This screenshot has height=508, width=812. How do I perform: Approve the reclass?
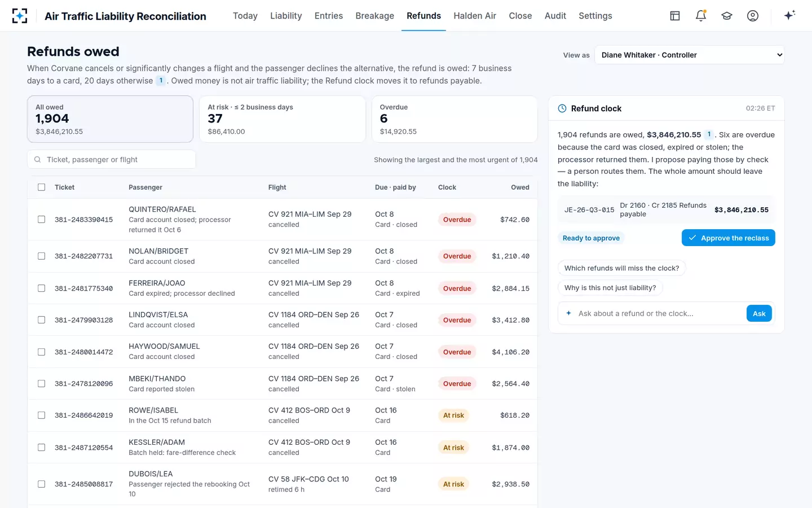click(x=729, y=238)
